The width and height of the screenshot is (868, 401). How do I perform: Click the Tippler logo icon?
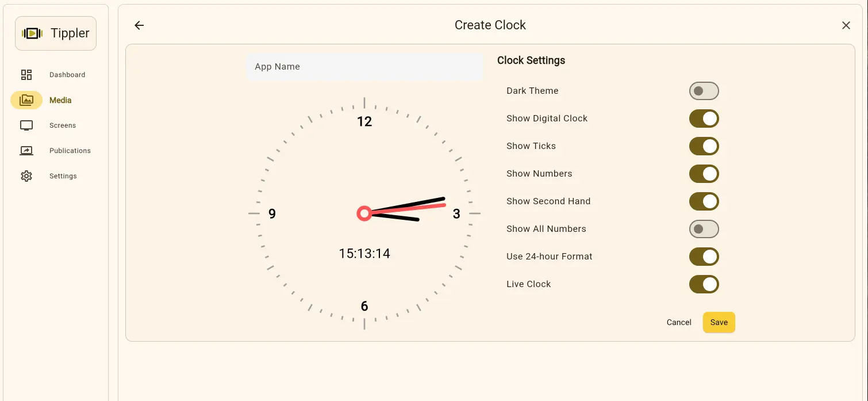[x=32, y=33]
